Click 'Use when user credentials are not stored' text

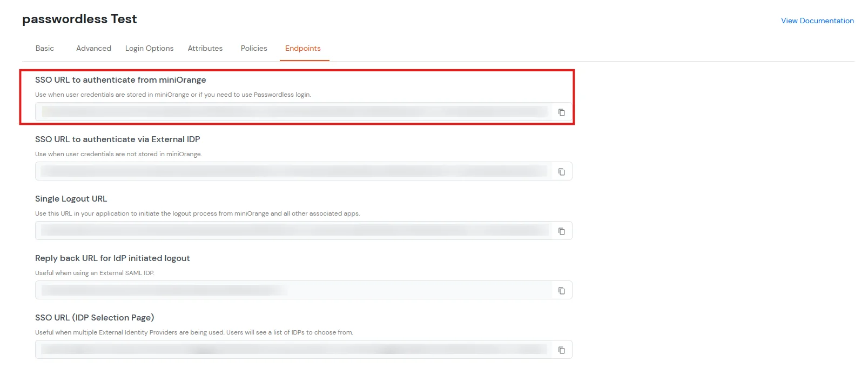(118, 154)
